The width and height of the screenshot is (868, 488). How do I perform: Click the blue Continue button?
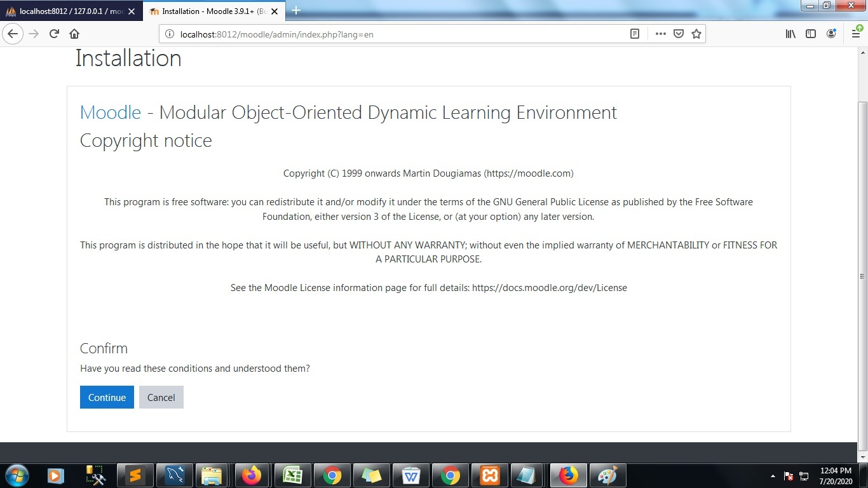[x=107, y=397]
